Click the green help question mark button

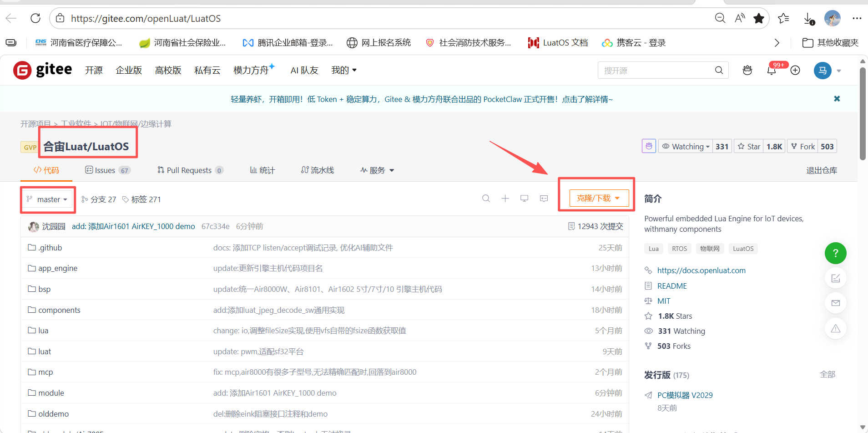[835, 253]
